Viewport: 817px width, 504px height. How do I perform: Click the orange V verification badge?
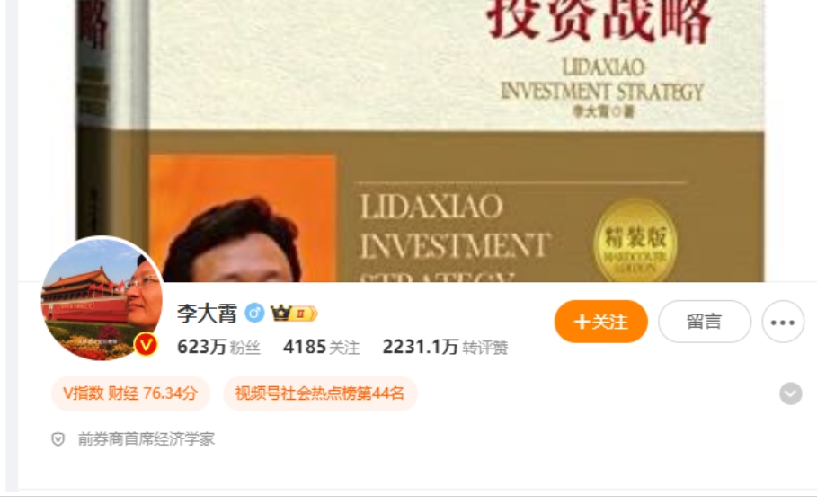tap(146, 345)
